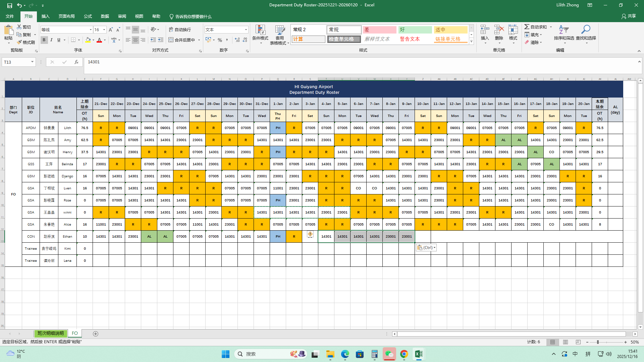Click the Merge and Center icon
644x362 pixels.
[171, 40]
